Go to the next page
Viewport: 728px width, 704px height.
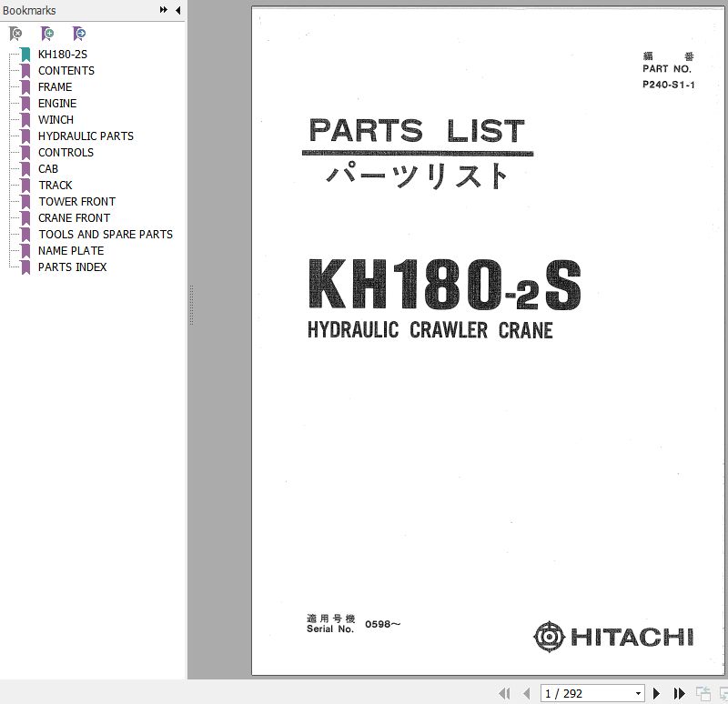pos(656,693)
